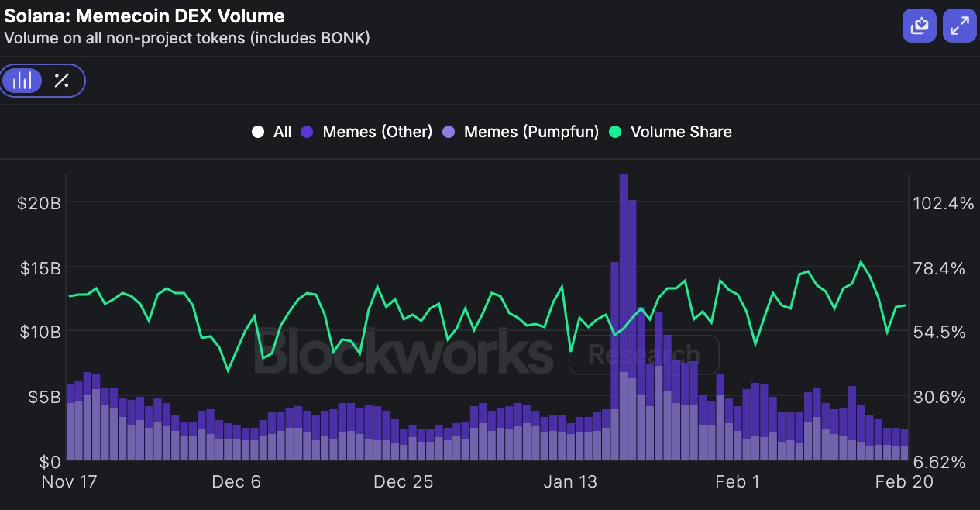Toggle Memes (Other) legend series
980x510 pixels.
(x=366, y=132)
